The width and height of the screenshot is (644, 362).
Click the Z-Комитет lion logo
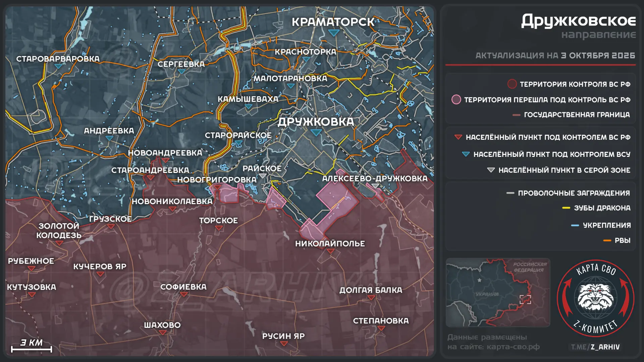click(596, 298)
